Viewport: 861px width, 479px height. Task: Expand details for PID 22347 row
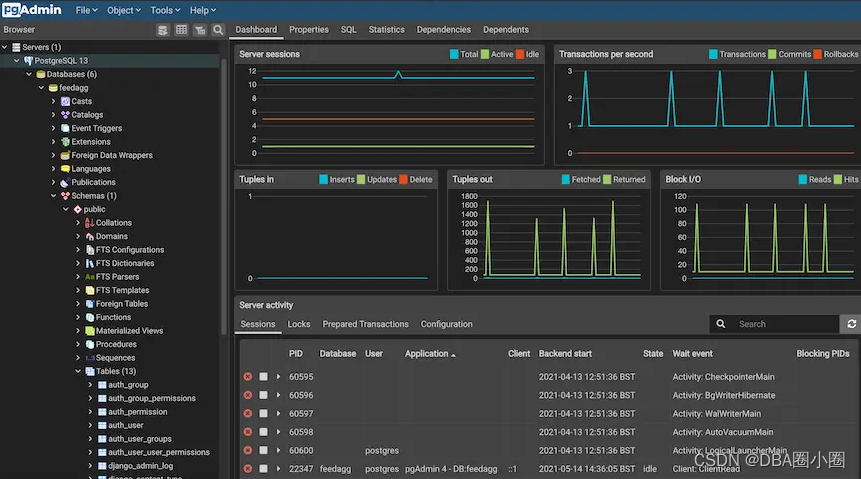coord(278,469)
